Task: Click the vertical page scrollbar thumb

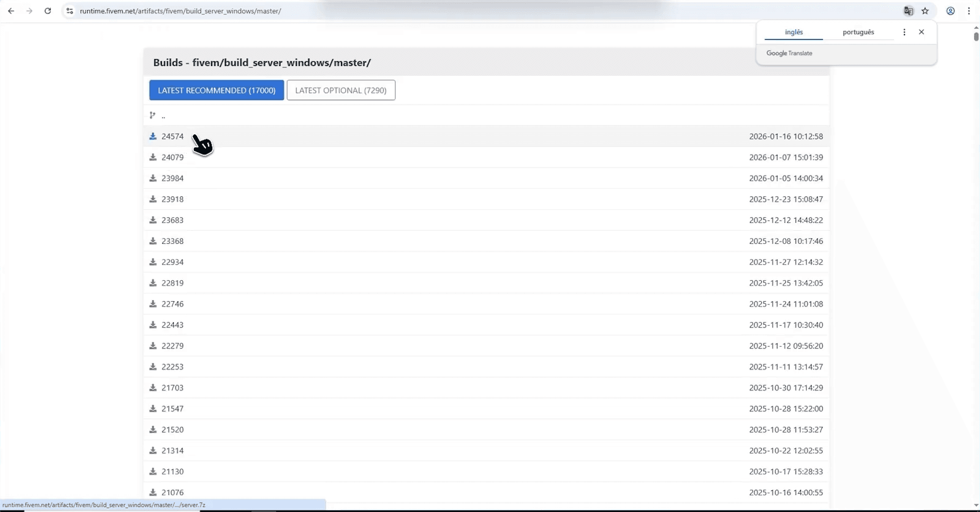Action: [x=976, y=36]
